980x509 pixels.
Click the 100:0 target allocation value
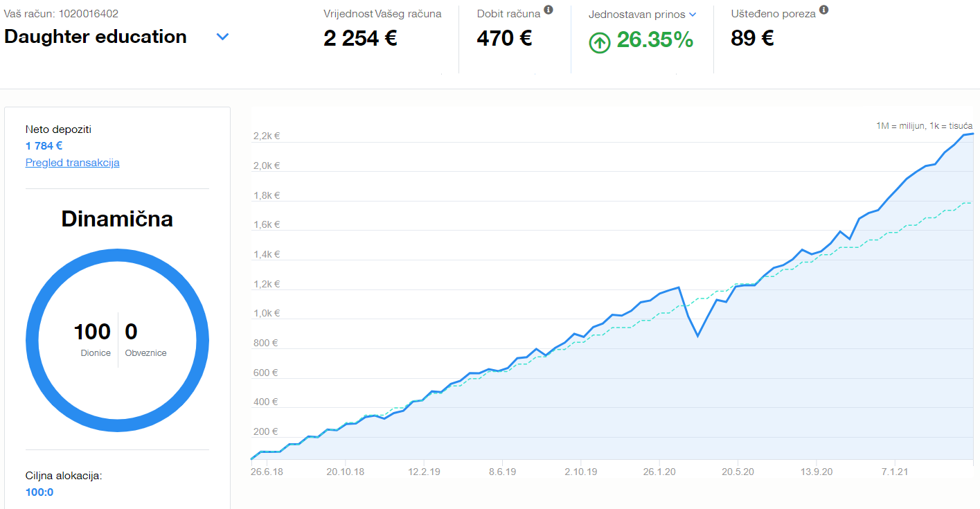click(39, 492)
